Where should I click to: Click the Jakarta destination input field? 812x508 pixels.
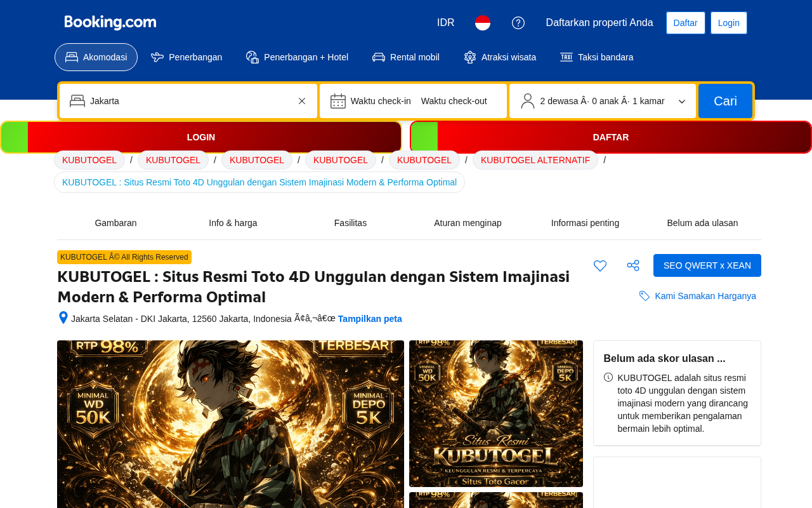pos(188,101)
